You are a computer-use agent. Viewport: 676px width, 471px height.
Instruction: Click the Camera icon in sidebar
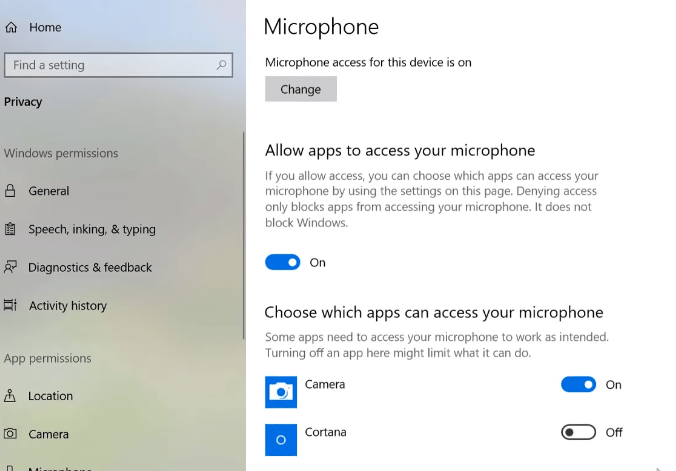[x=10, y=434]
